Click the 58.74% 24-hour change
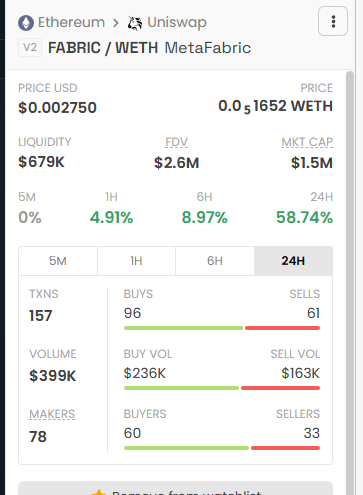 pos(304,218)
